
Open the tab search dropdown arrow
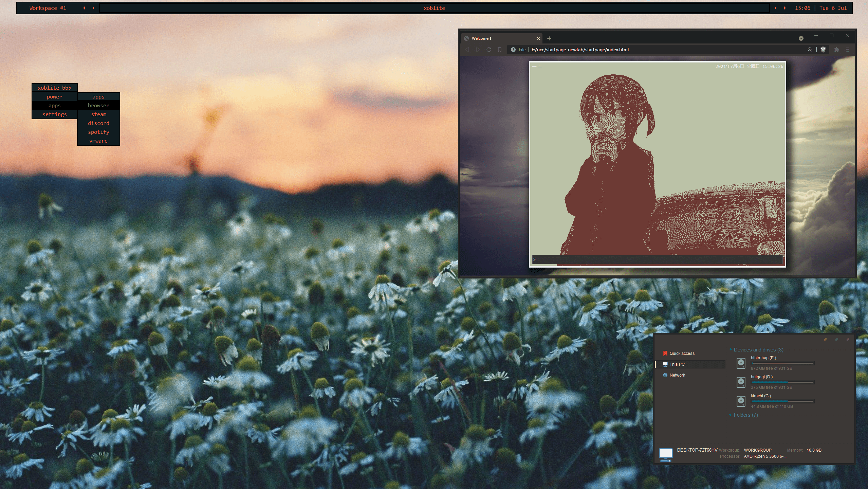pyautogui.click(x=801, y=38)
